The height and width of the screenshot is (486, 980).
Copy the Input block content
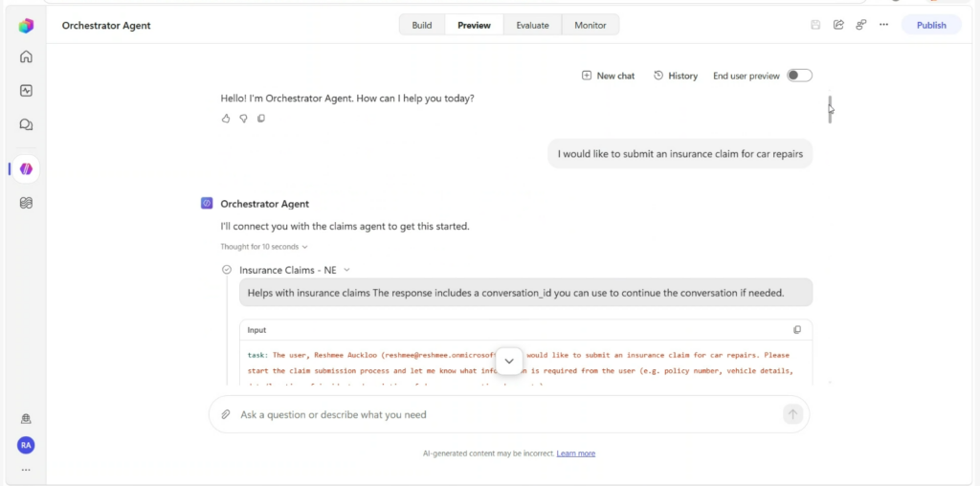[x=797, y=330]
